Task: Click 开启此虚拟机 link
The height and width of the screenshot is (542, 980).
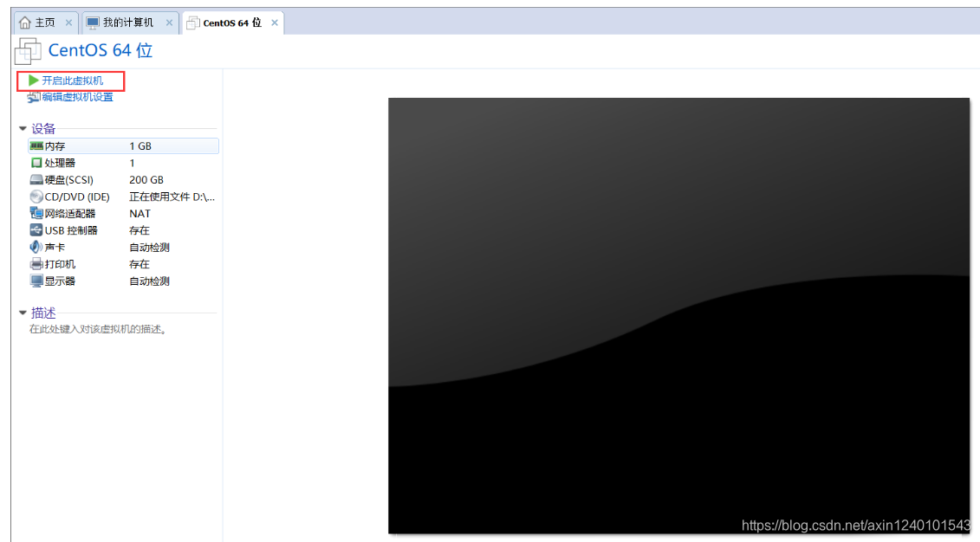Action: click(x=72, y=81)
